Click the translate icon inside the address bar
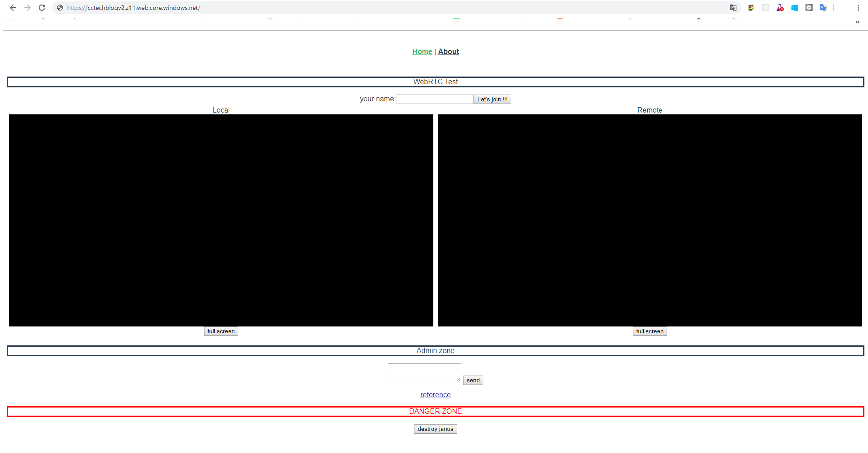 pos(733,8)
